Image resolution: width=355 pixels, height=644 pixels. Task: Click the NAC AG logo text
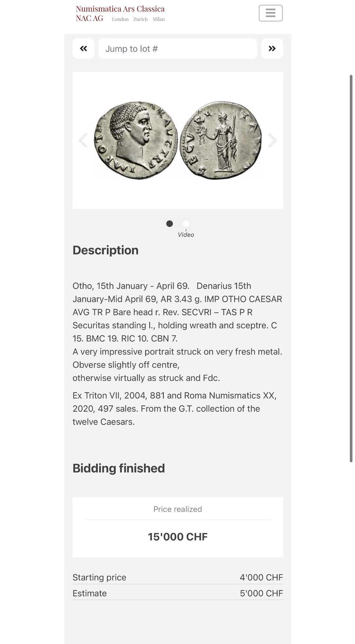[89, 18]
